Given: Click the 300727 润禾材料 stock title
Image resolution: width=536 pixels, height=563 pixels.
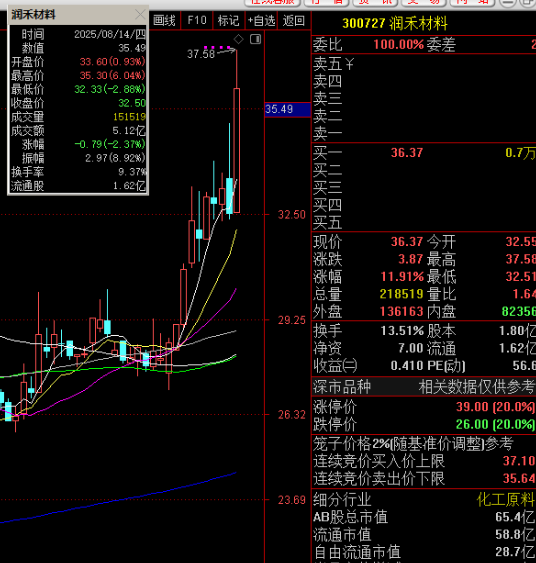Looking at the screenshot, I should click(x=395, y=24).
